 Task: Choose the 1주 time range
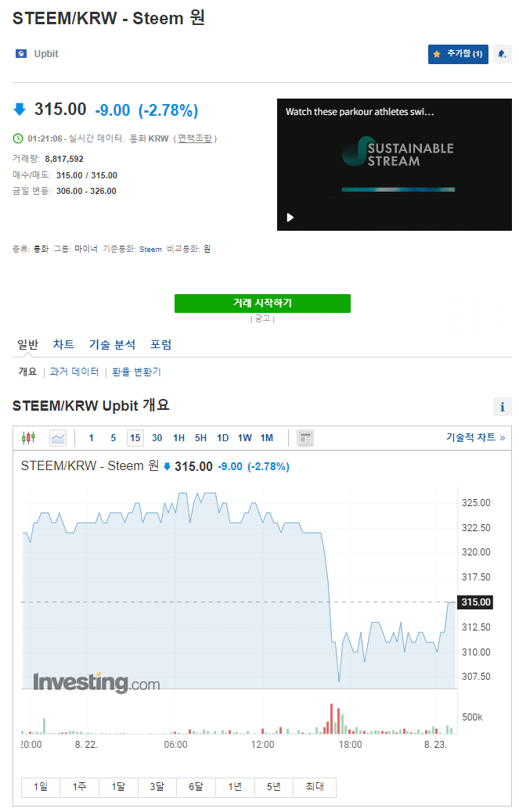pos(79,787)
